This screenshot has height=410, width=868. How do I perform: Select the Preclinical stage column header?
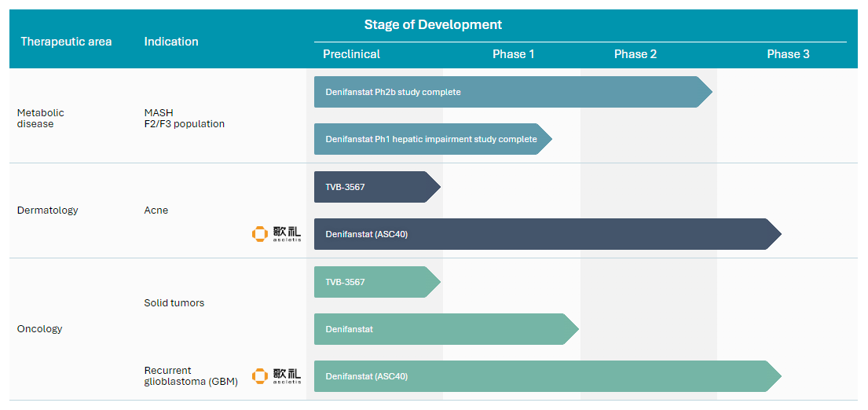click(x=351, y=54)
